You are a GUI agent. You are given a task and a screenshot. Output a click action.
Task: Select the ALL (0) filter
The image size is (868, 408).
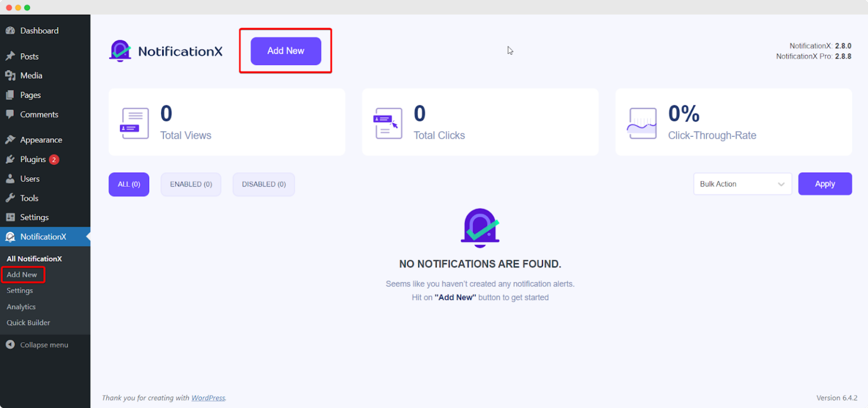tap(128, 184)
